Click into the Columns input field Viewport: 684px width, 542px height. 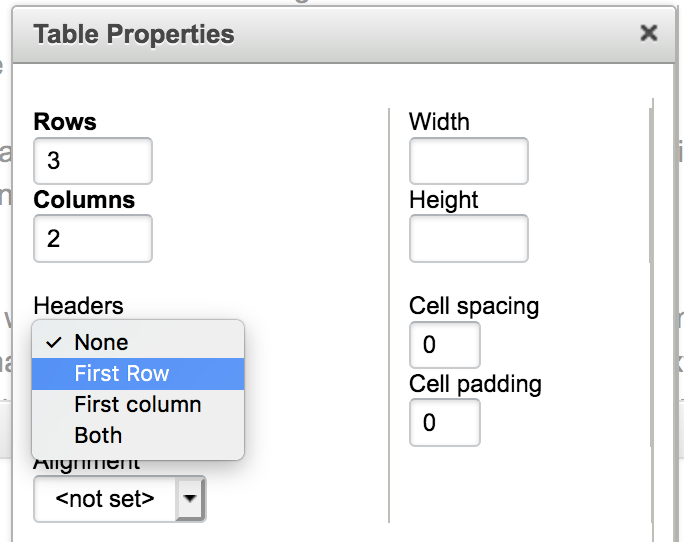pyautogui.click(x=93, y=238)
